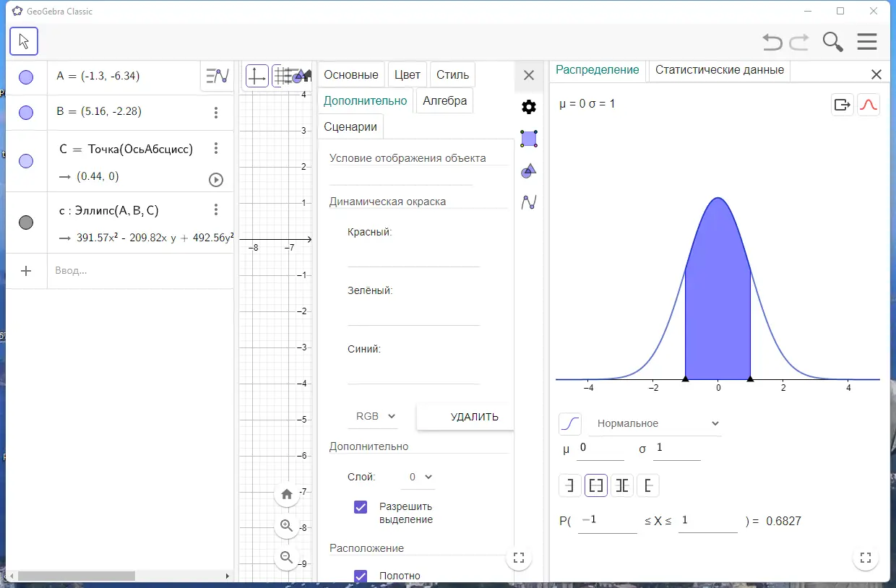Open options menu for point B
The height and width of the screenshot is (588, 896).
pos(215,113)
